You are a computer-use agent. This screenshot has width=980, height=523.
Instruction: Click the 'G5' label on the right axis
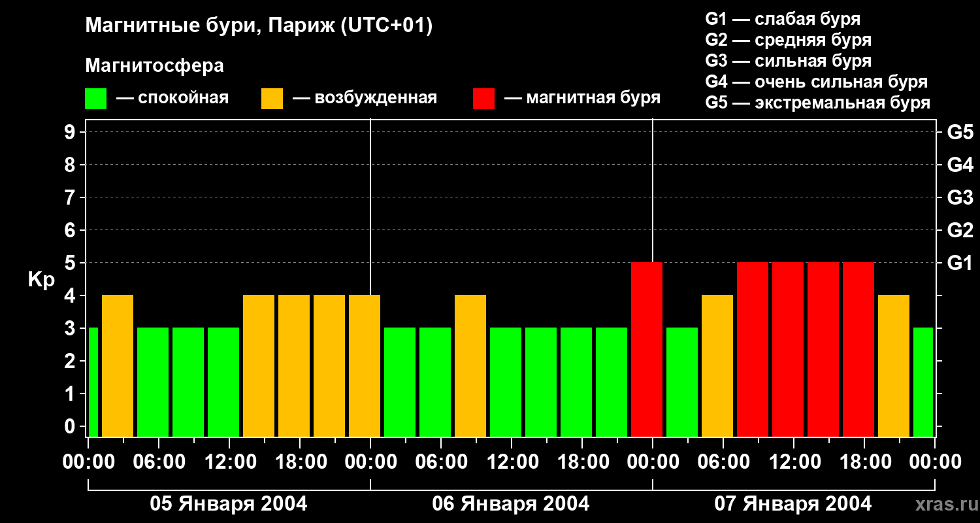tap(960, 133)
